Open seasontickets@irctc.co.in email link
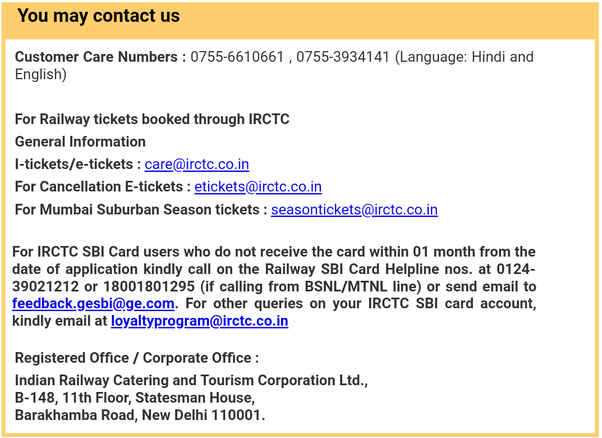 tap(354, 210)
